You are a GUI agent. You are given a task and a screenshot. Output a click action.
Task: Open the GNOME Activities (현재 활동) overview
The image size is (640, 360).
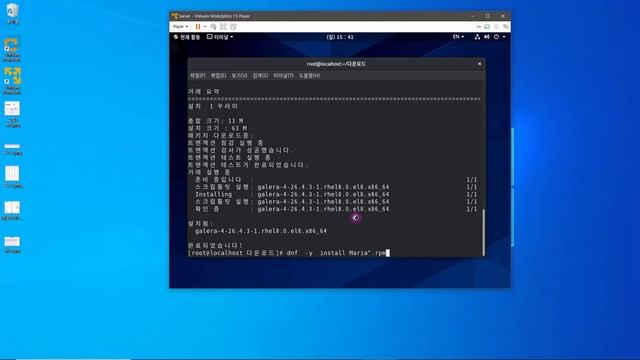click(187, 37)
